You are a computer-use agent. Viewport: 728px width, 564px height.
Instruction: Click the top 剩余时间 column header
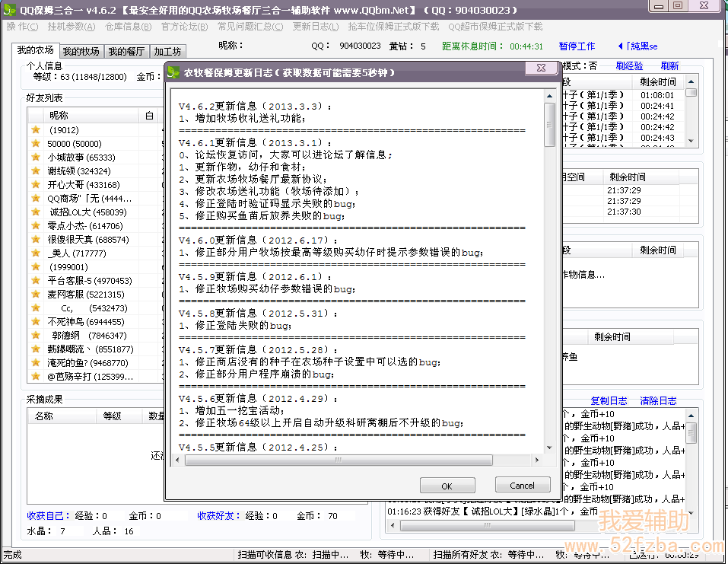click(658, 81)
